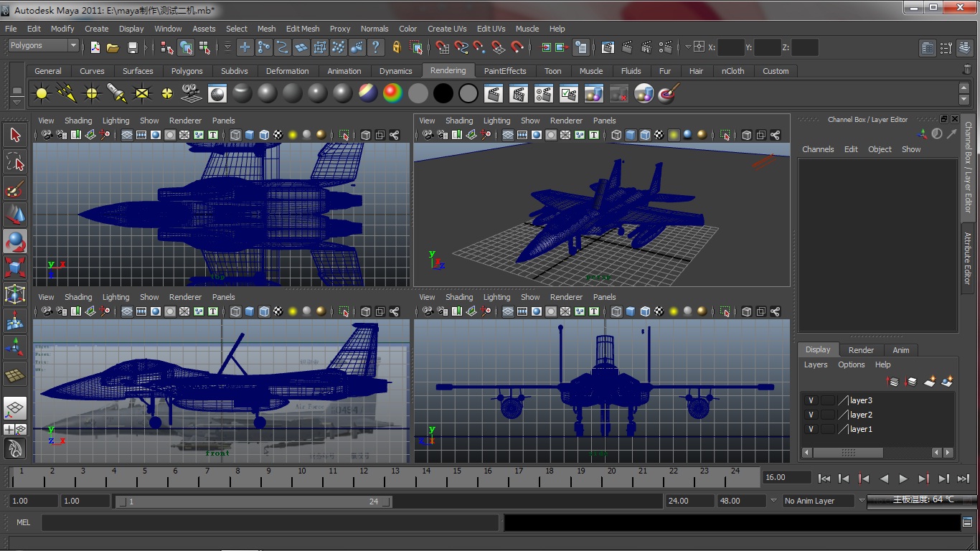Viewport: 980px width, 551px height.
Task: Select the Rotate tool in the toolbox
Action: click(15, 241)
